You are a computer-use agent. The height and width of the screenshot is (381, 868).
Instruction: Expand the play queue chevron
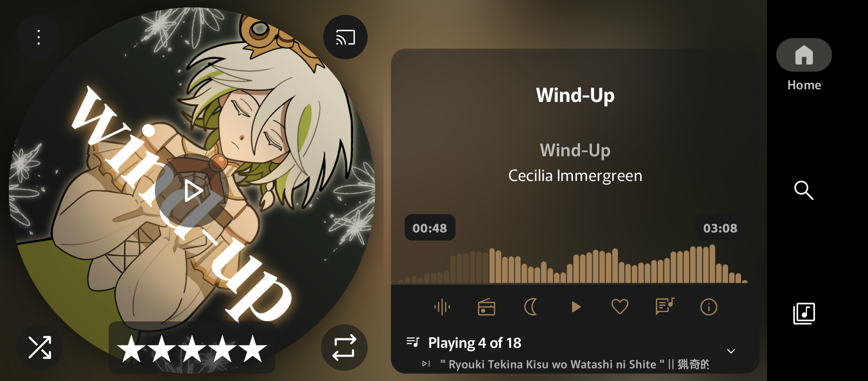[x=731, y=351]
